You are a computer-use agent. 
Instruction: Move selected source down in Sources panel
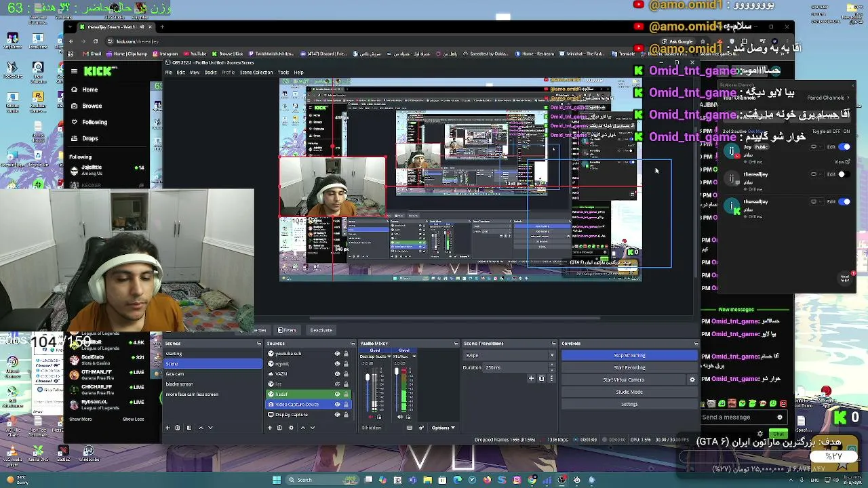313,428
